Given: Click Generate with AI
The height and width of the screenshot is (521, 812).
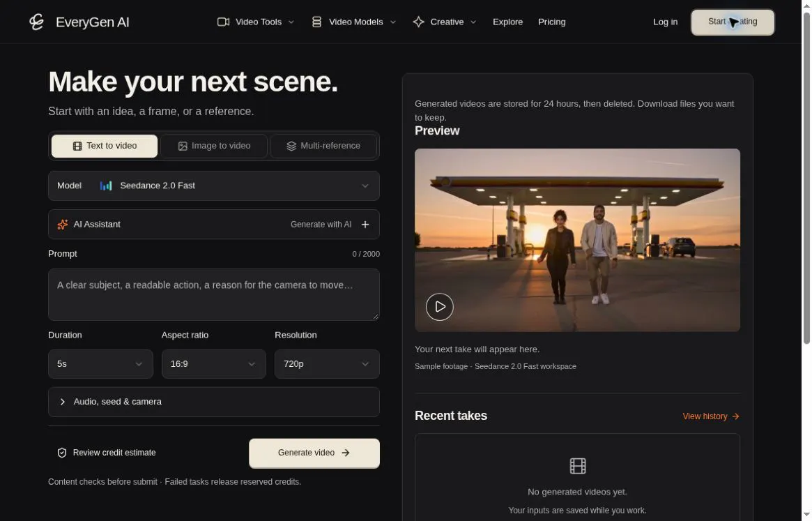Looking at the screenshot, I should point(321,225).
